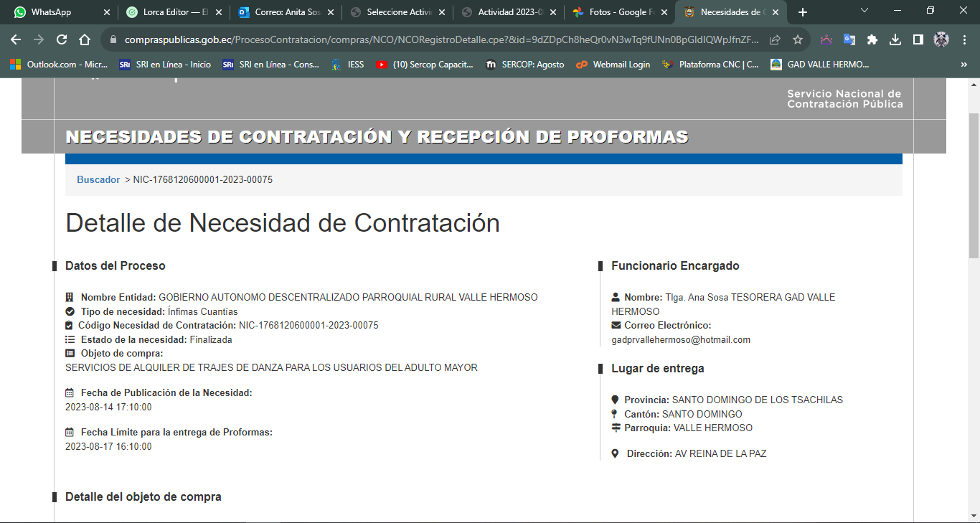This screenshot has width=980, height=523.
Task: Open the SERCOP: Agosto bookmark
Action: coord(525,65)
